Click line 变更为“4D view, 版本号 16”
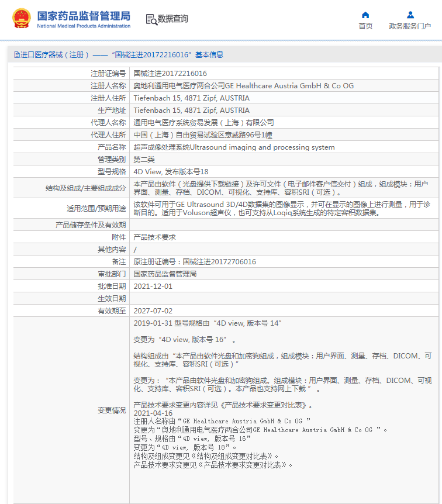Viewport: 442px width, 504px height. click(184, 340)
